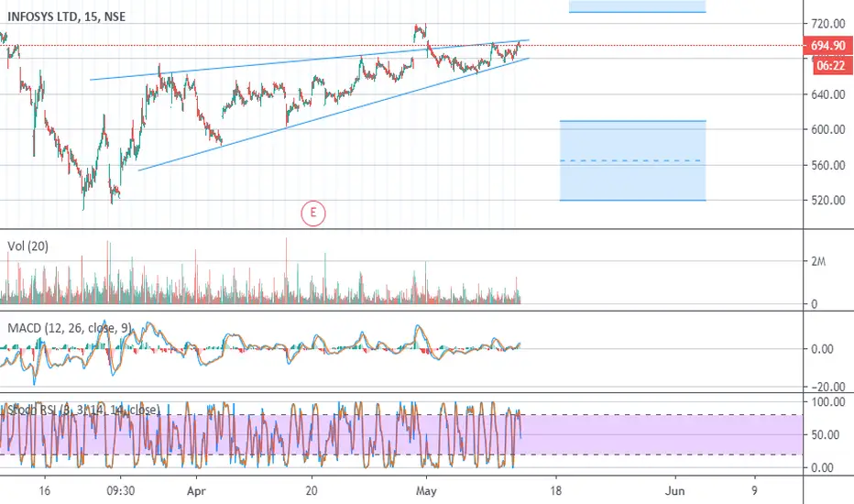
Task: Click the current price label 694.90
Action: point(827,46)
